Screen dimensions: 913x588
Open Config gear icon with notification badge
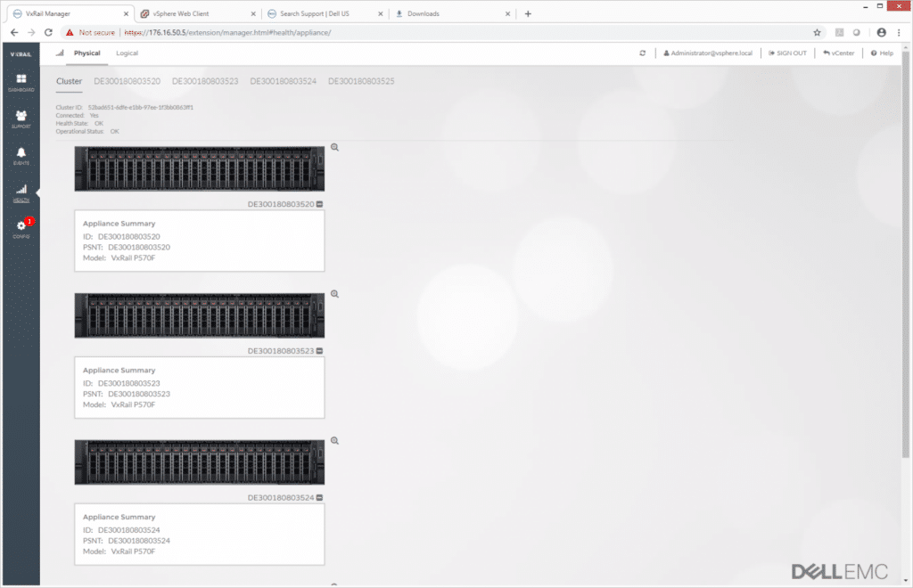coord(22,228)
